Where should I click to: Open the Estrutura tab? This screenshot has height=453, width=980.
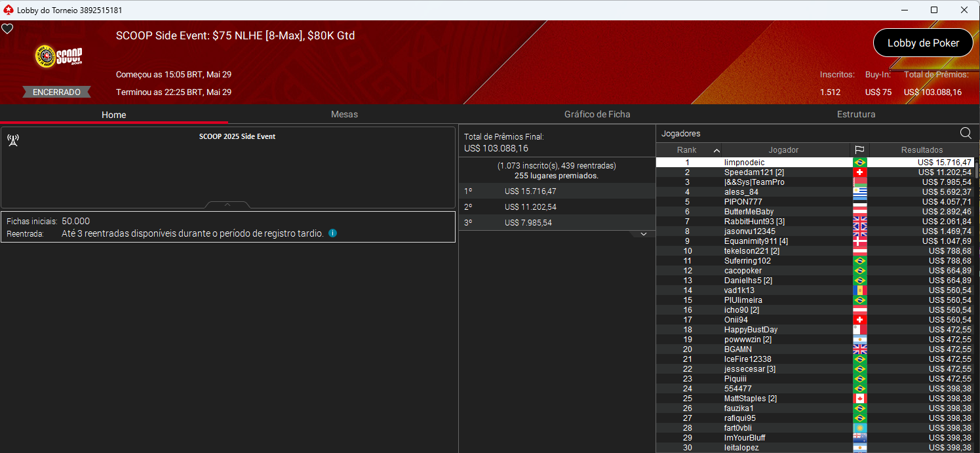click(856, 114)
